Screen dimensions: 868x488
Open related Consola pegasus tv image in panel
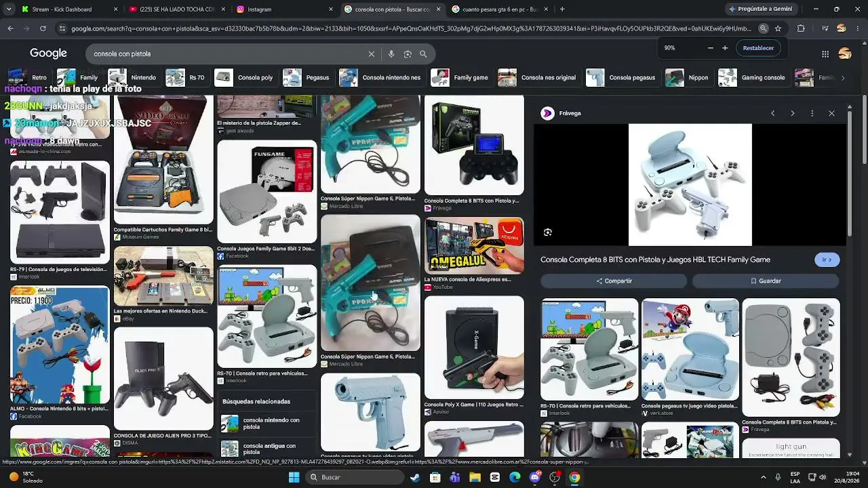(690, 350)
